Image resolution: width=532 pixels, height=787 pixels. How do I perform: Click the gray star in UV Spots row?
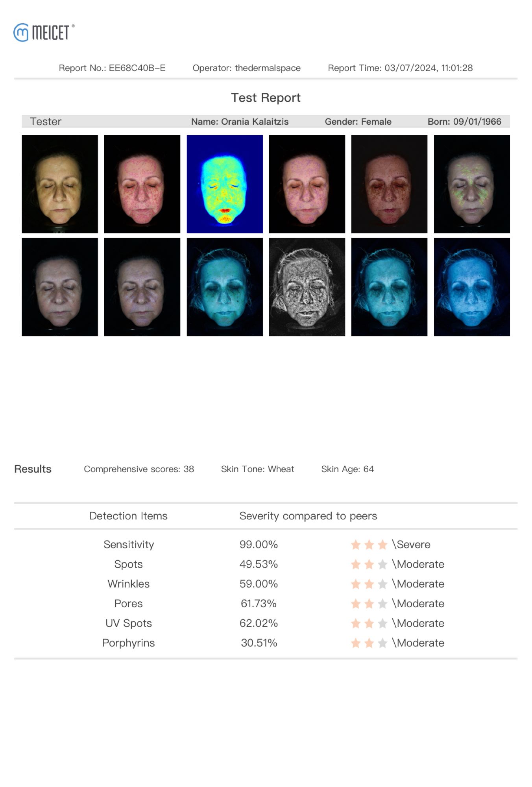[x=382, y=623]
